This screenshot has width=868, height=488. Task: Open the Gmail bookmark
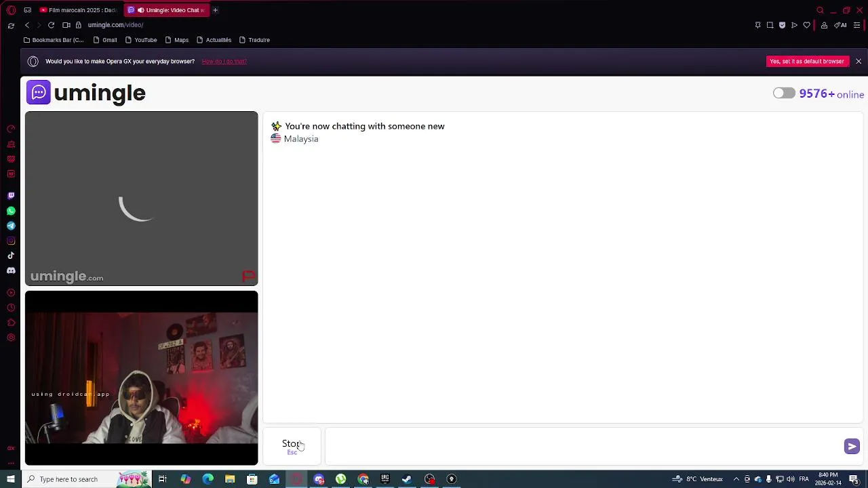[x=105, y=40]
